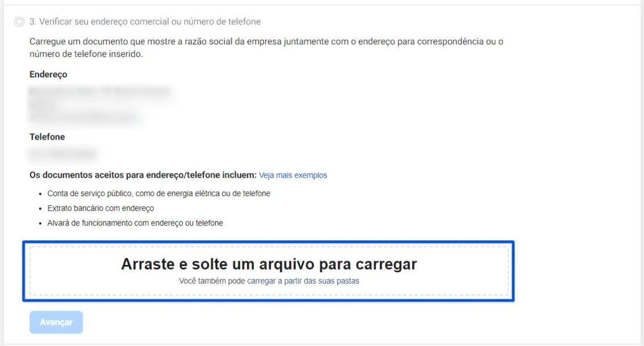Select the Endereço label
644x346 pixels.
click(48, 74)
